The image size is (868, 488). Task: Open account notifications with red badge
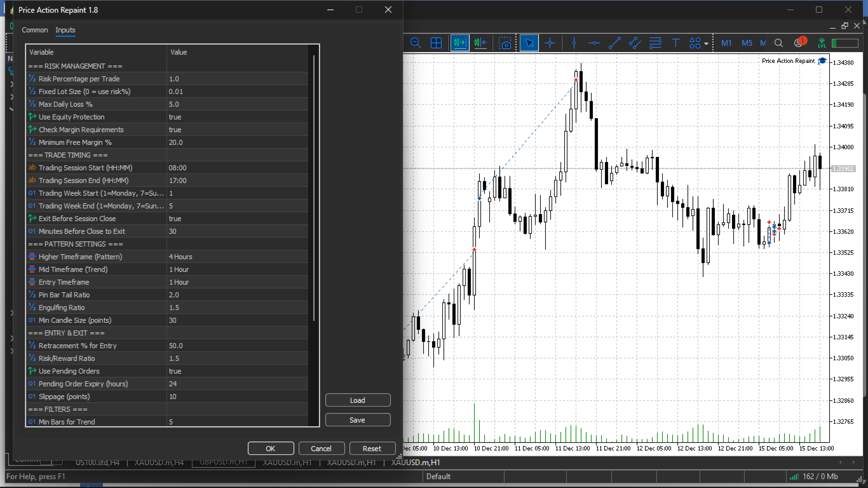coord(799,43)
